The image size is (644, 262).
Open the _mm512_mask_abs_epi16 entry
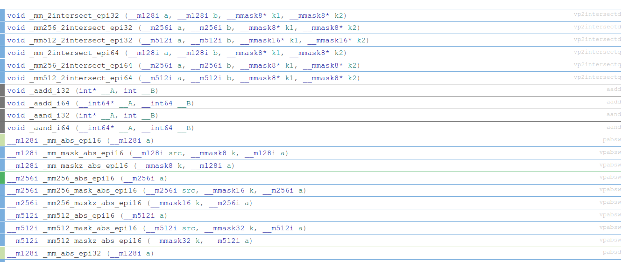[311, 228]
